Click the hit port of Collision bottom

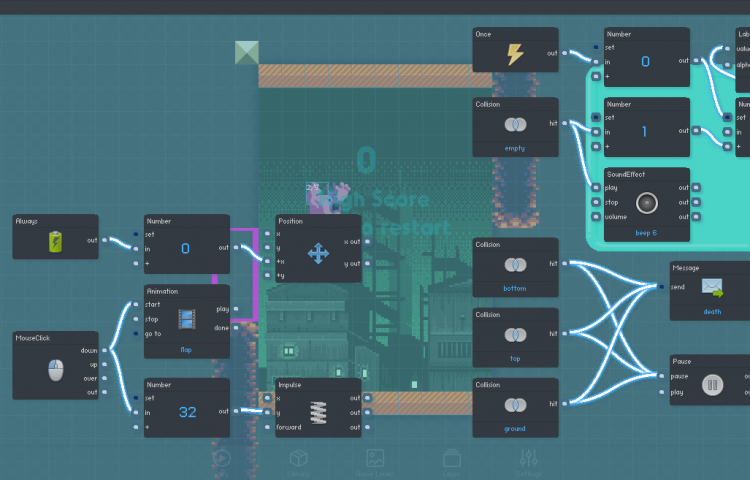565,263
